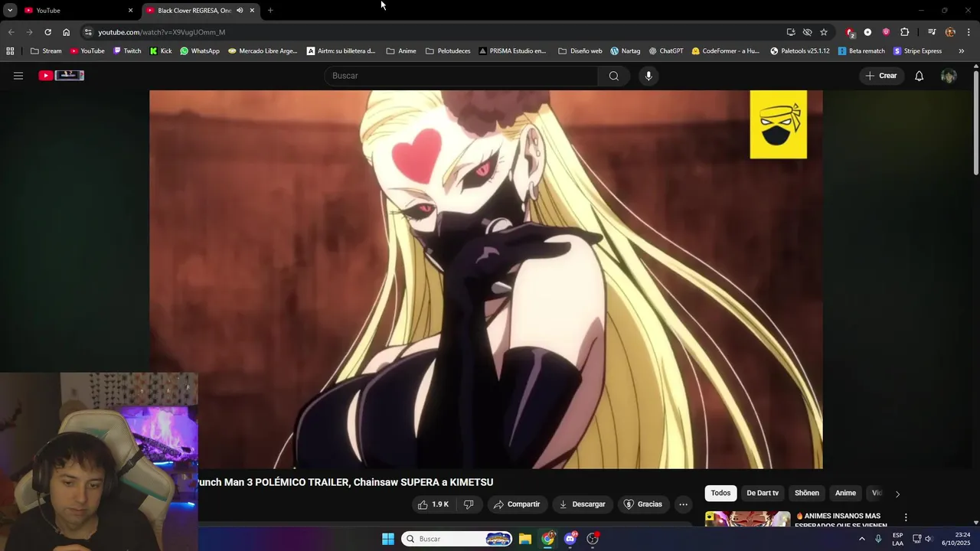This screenshot has width=980, height=551.
Task: Expand the Diseño web bookmarks folder
Action: point(580,51)
